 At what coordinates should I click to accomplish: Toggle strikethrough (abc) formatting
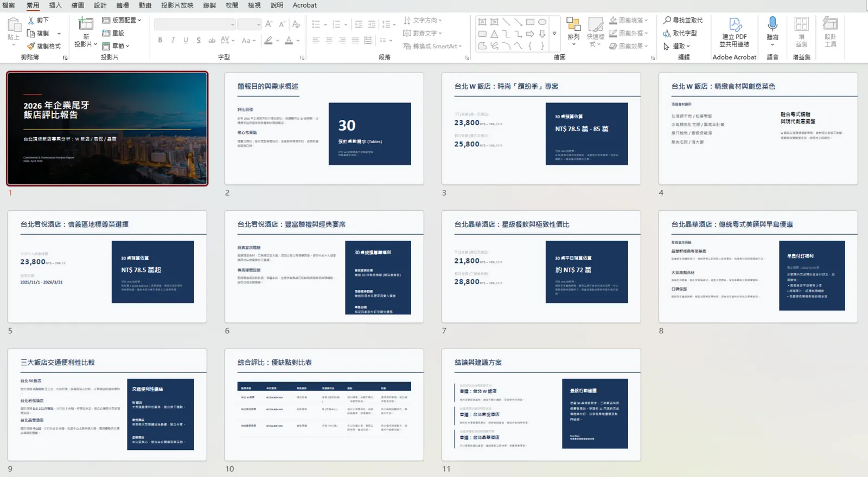click(212, 40)
